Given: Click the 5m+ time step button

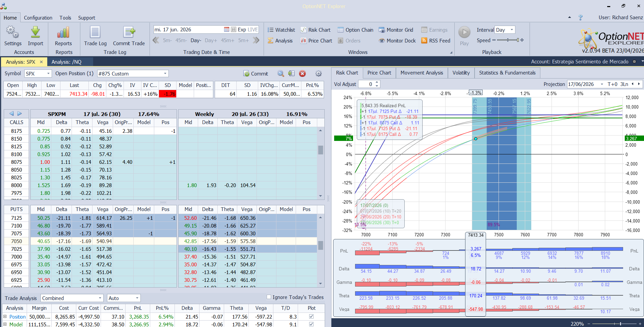Looking at the screenshot, I should pyautogui.click(x=244, y=40).
